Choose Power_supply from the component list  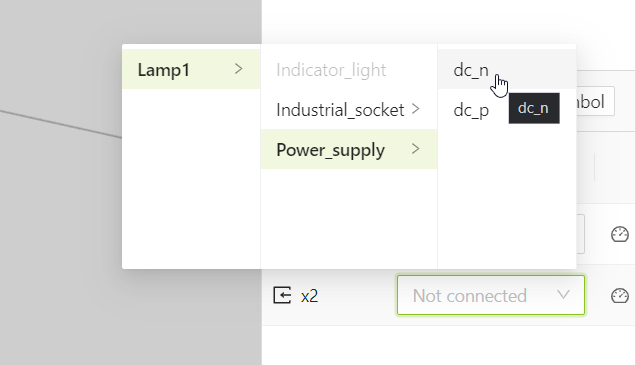[349, 149]
